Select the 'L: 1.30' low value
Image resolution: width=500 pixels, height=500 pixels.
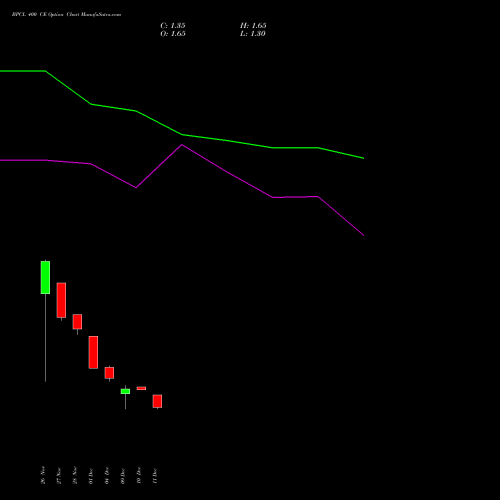tap(253, 34)
